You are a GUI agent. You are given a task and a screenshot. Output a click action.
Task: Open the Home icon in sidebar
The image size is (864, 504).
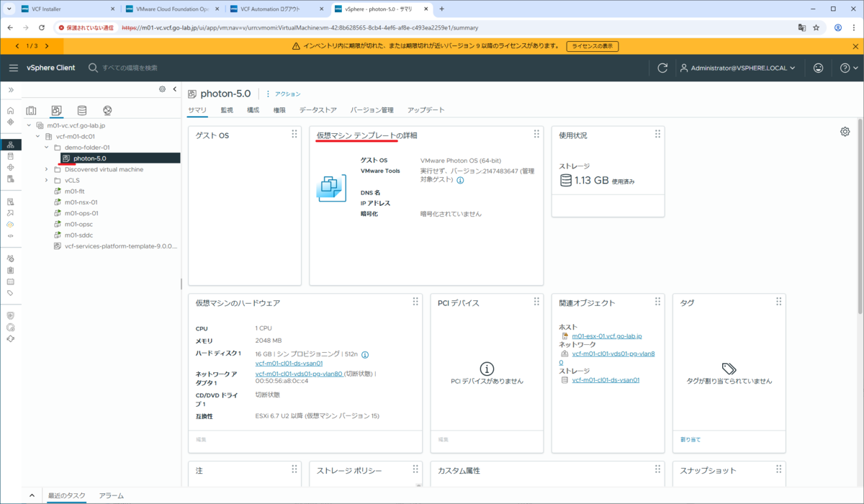point(10,111)
